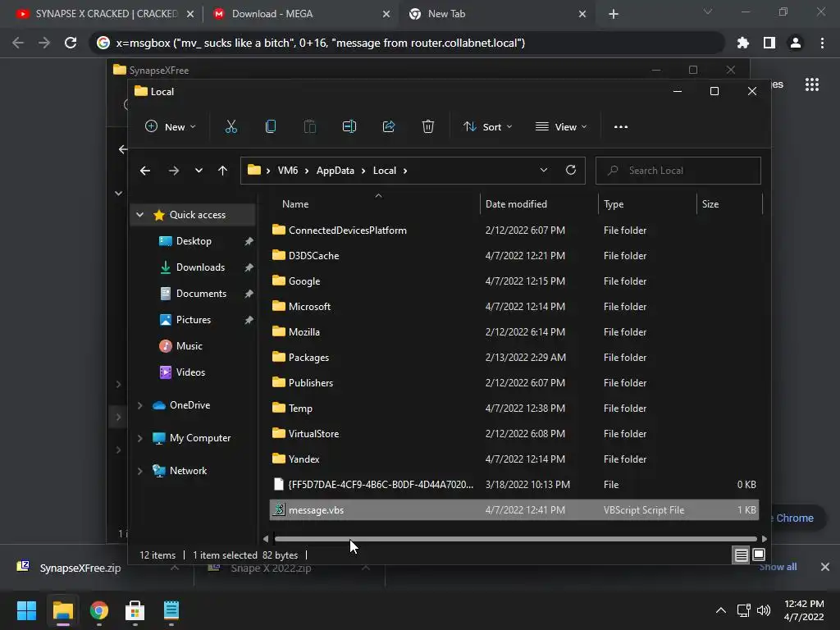Click the Chrome address bar
Image resolution: width=840 pixels, height=630 pixels.
click(407, 43)
